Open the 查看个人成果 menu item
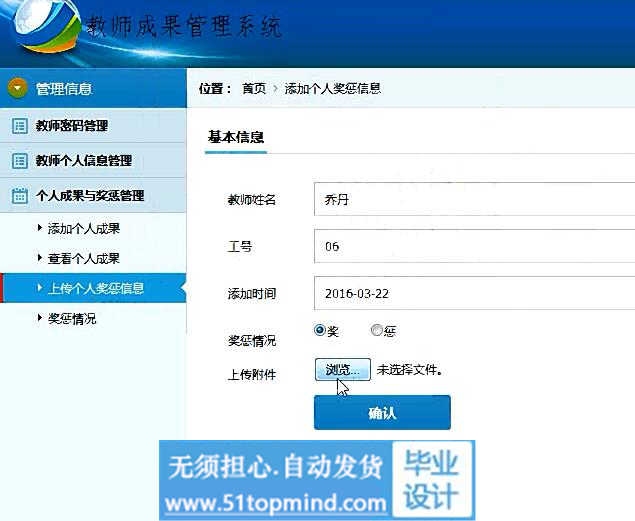Viewport: 635px width, 521px height. 84,259
